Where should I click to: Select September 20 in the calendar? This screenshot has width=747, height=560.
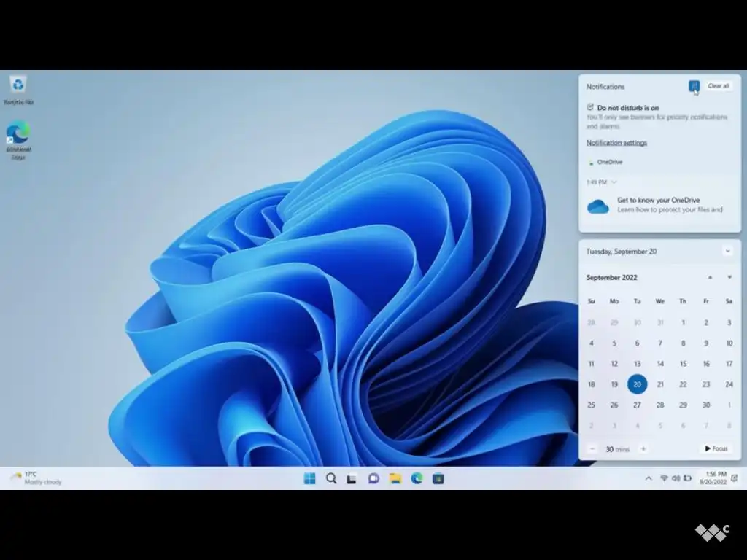[x=637, y=384]
